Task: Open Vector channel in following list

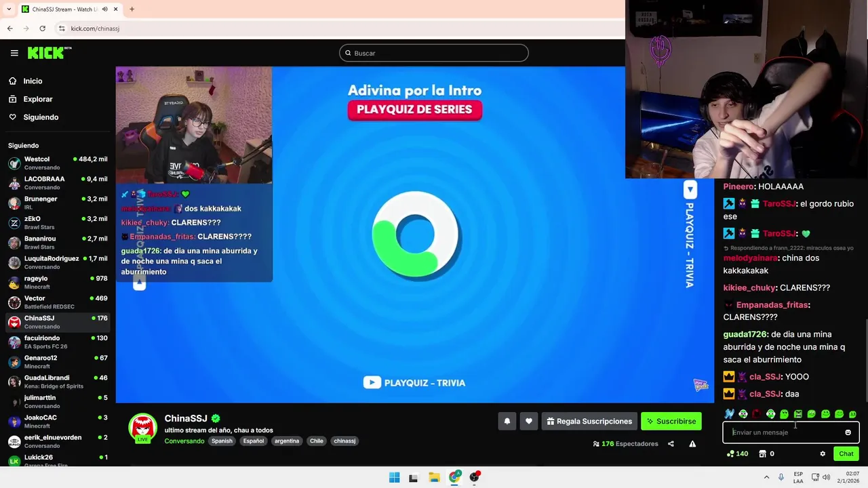Action: coord(58,302)
